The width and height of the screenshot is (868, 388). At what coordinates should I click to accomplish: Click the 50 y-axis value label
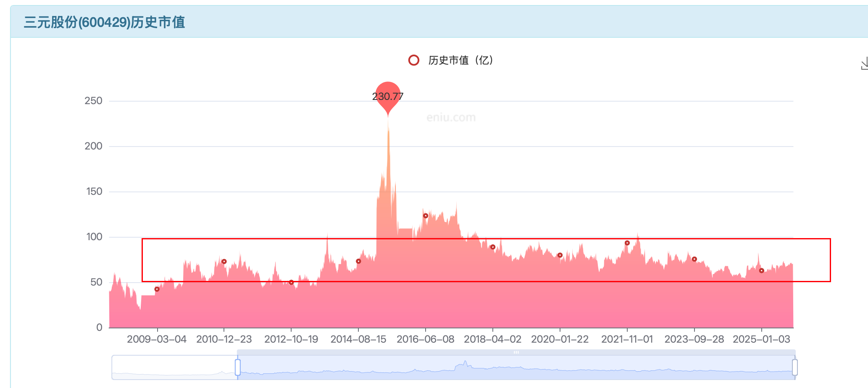pos(96,282)
